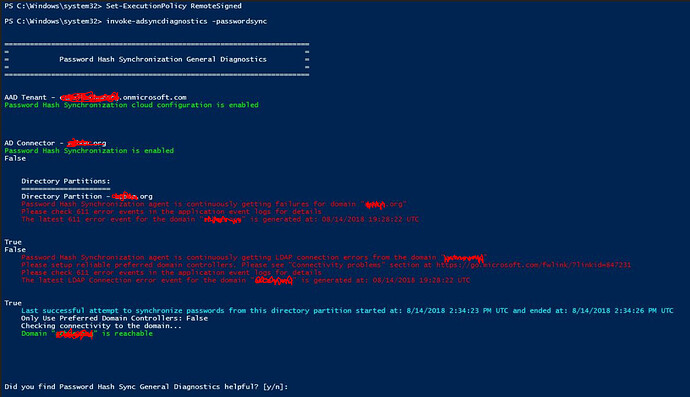Click the red Please setup reliable preferred domain controllers line
690x397 pixels.
[x=326, y=265]
